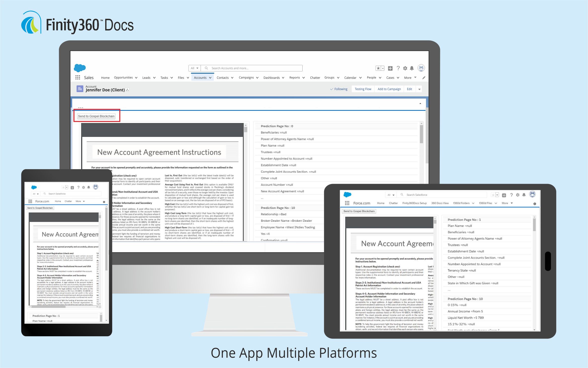Go to the Home tab on desktop nav
The height and width of the screenshot is (368, 588).
(x=105, y=78)
